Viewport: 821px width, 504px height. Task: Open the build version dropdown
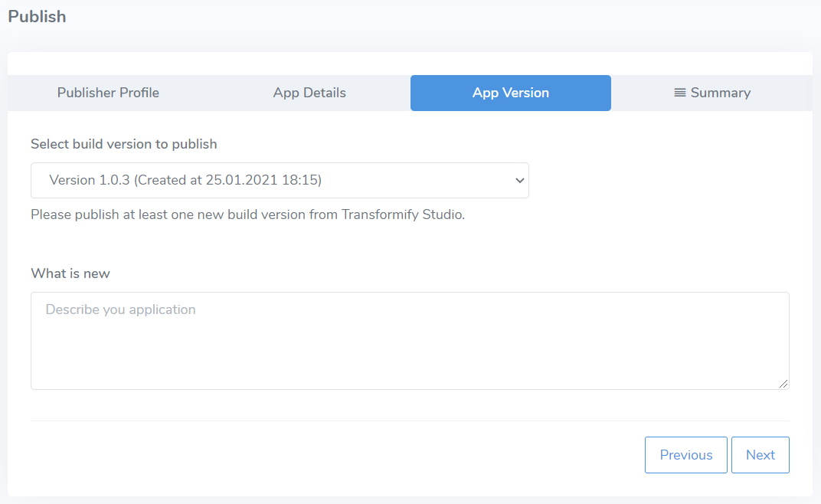click(x=280, y=180)
